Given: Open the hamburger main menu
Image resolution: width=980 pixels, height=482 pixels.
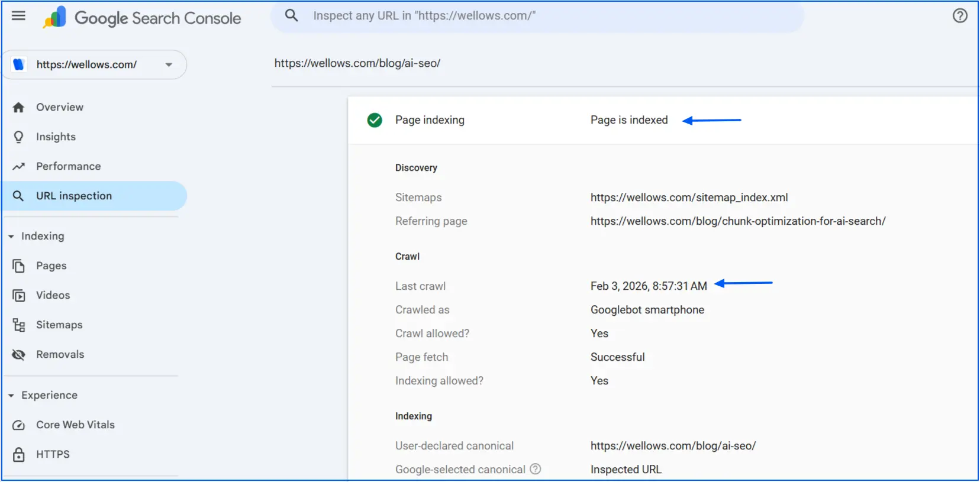Looking at the screenshot, I should (x=18, y=16).
